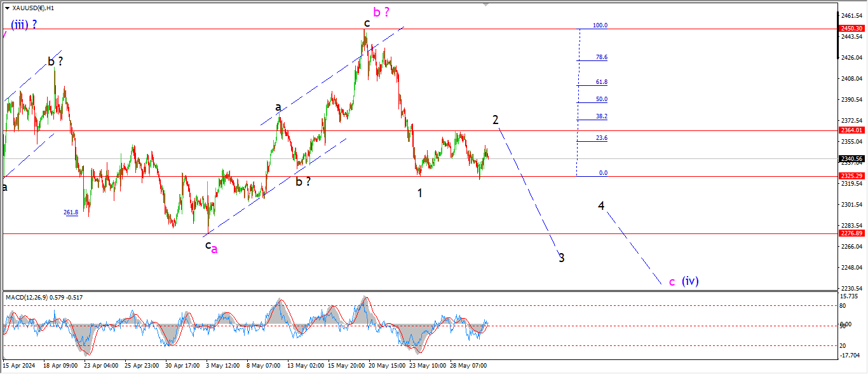Viewport: 868px width, 374px height.
Task: Click the Fibonacci 100.0 level label
Action: click(600, 25)
